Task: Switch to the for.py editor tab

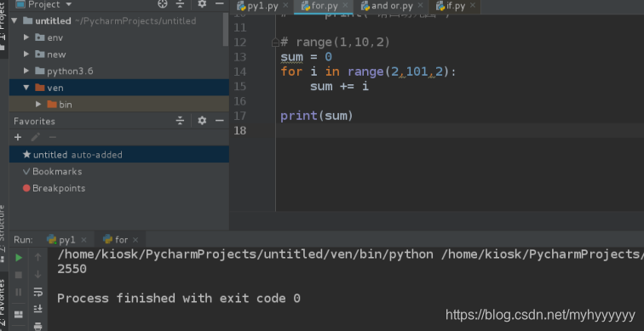Action: (324, 6)
